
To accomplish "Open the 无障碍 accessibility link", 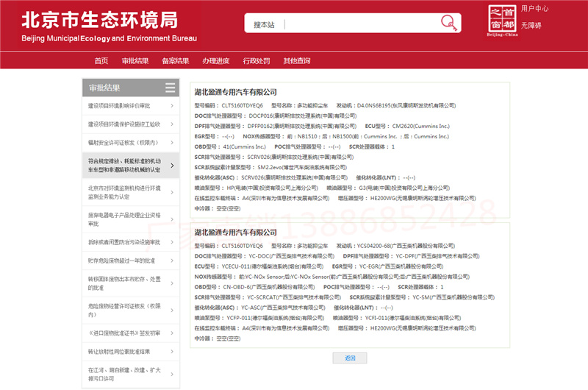I will coord(531,26).
